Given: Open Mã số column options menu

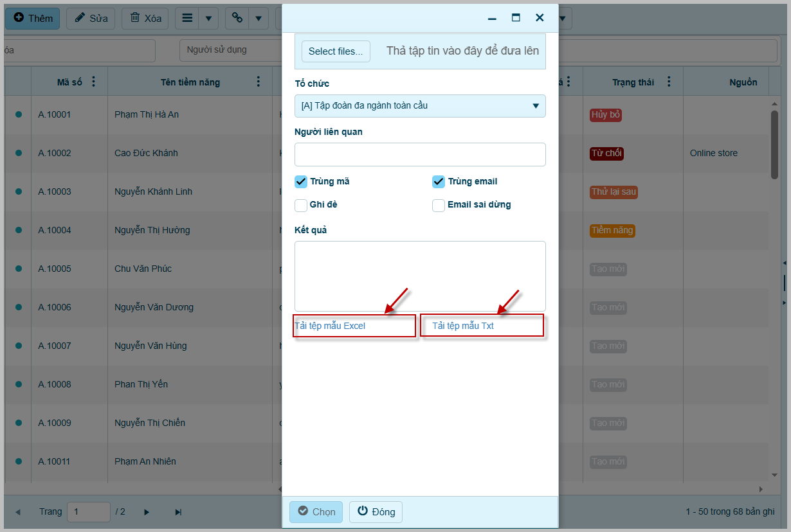Looking at the screenshot, I should tap(94, 82).
